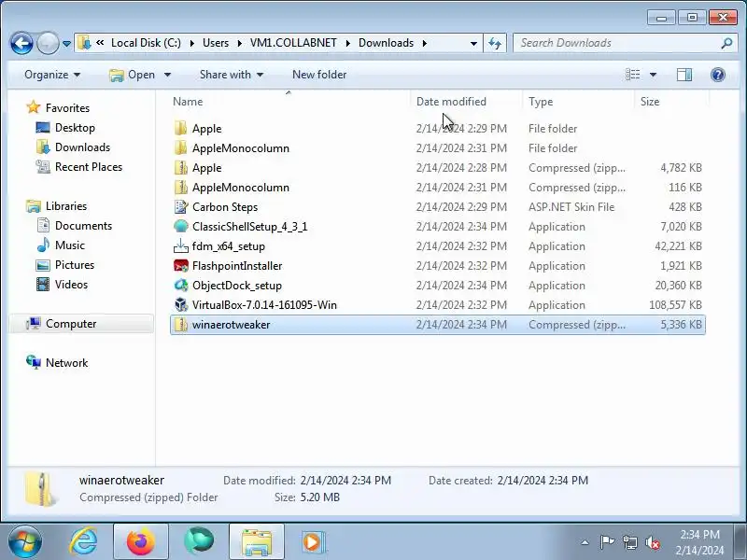Toggle the preview pane icon
Viewport: 747px width, 560px height.
pos(684,75)
